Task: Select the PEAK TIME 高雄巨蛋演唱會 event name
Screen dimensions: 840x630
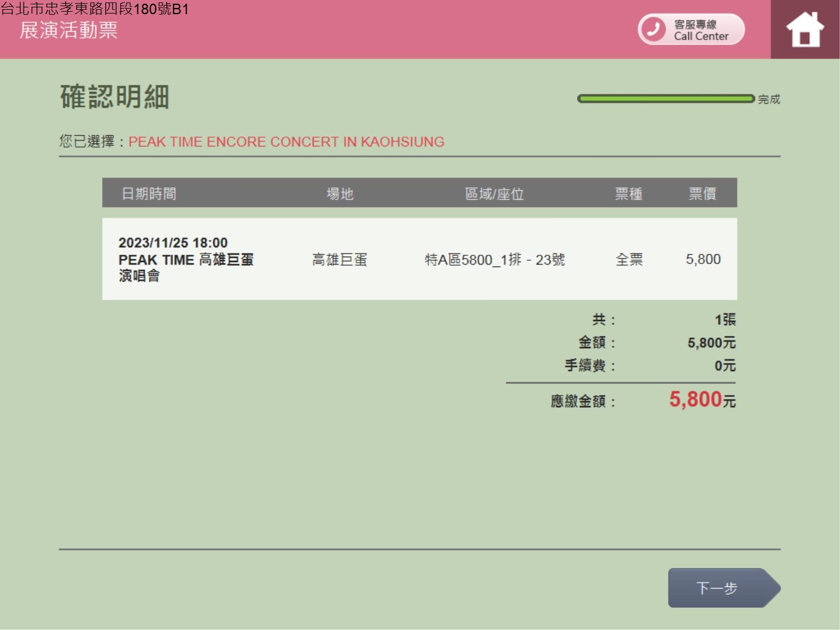Action: [186, 268]
